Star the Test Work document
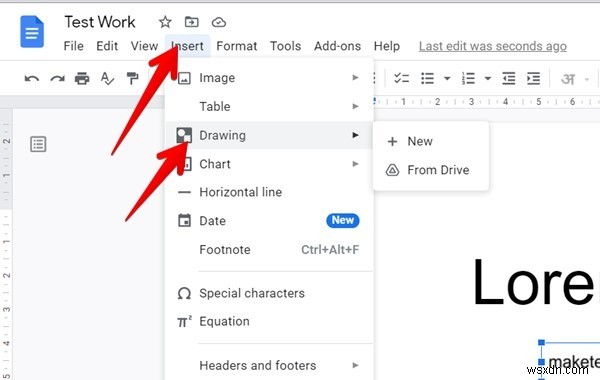Image resolution: width=600 pixels, height=380 pixels. click(x=165, y=22)
